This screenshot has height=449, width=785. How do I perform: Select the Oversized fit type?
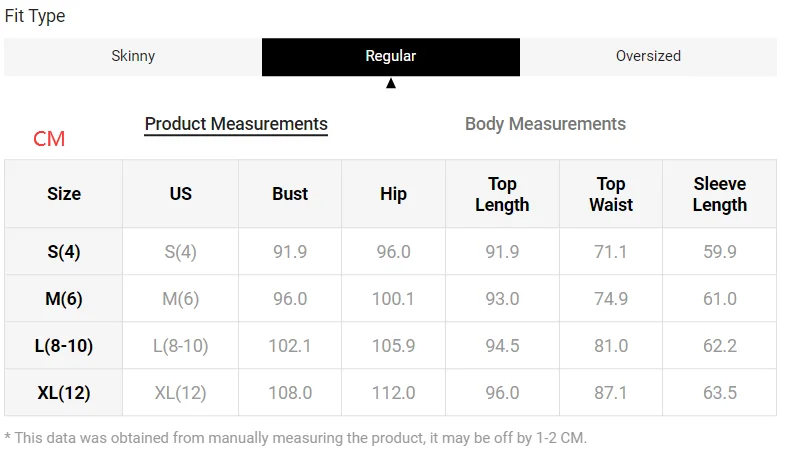click(x=648, y=56)
